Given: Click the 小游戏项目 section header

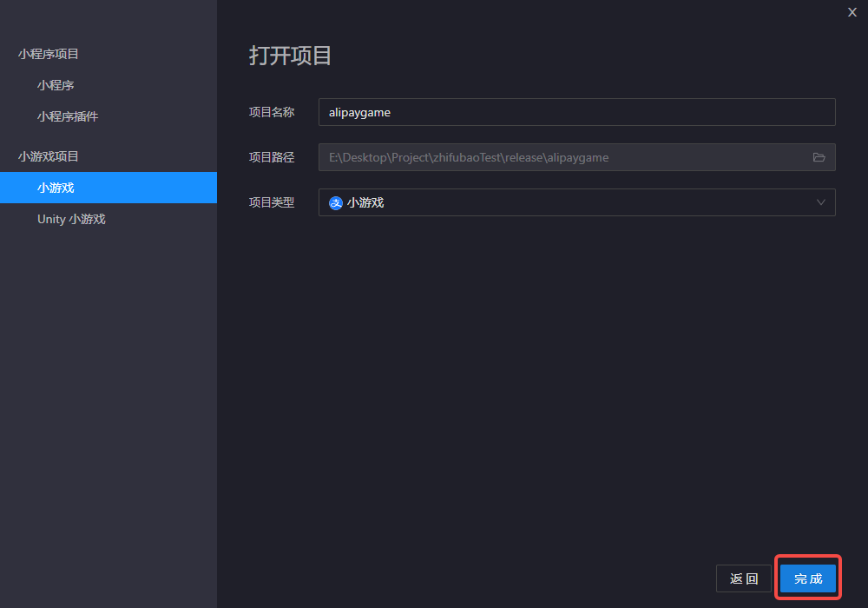Looking at the screenshot, I should point(49,156).
